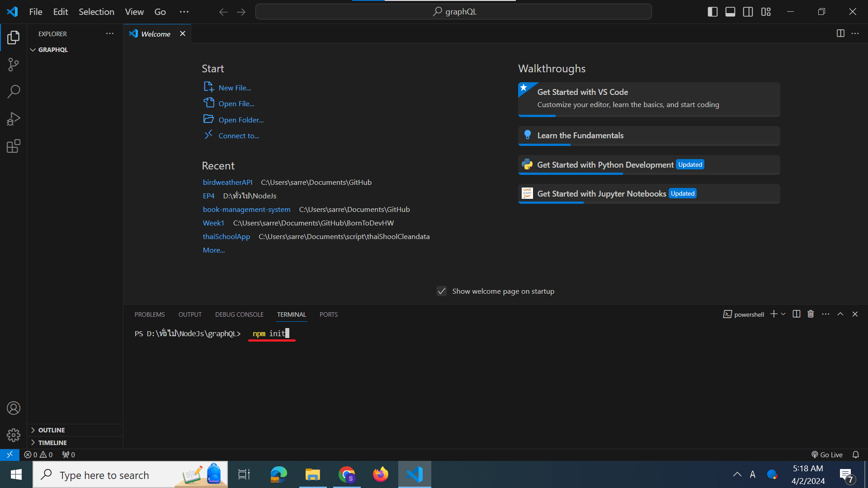Toggle the Show welcome page on startup checkbox
Viewport: 868px width, 488px height.
coord(442,291)
